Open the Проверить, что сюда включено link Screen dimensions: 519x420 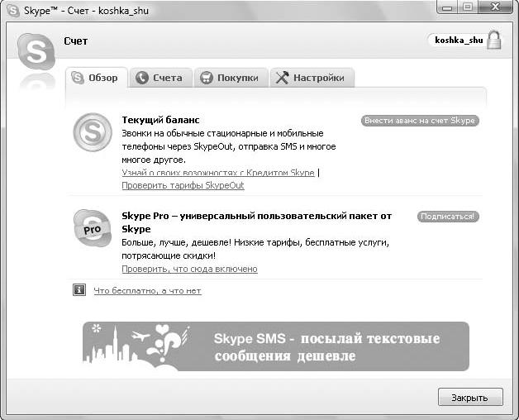(x=189, y=269)
